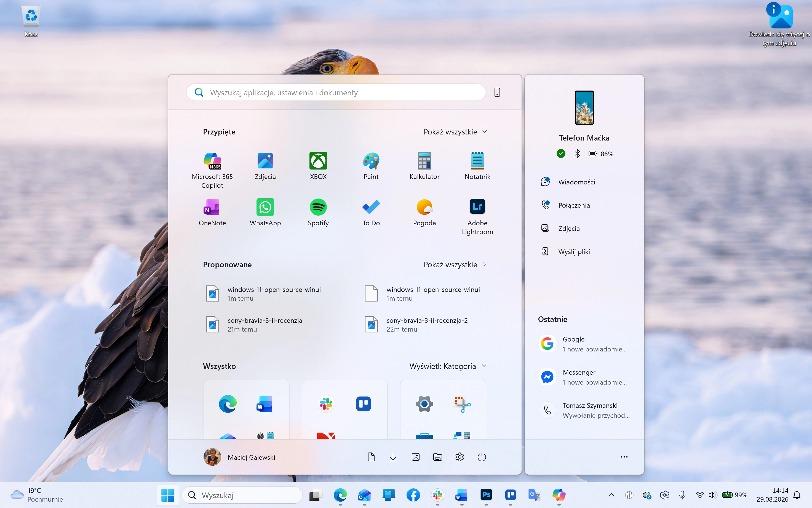Click the microphone icon in system tray
Image resolution: width=812 pixels, height=508 pixels.
[682, 495]
